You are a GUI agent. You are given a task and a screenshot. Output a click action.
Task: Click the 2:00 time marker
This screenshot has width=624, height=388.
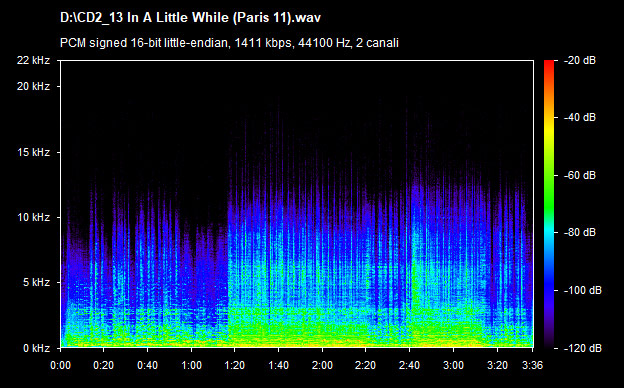point(322,365)
